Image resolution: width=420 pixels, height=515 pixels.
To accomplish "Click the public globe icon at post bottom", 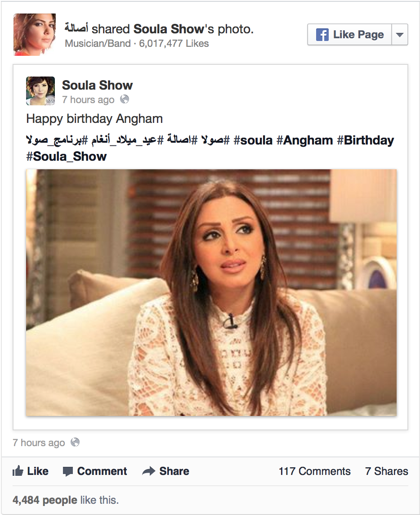I will pyautogui.click(x=75, y=443).
